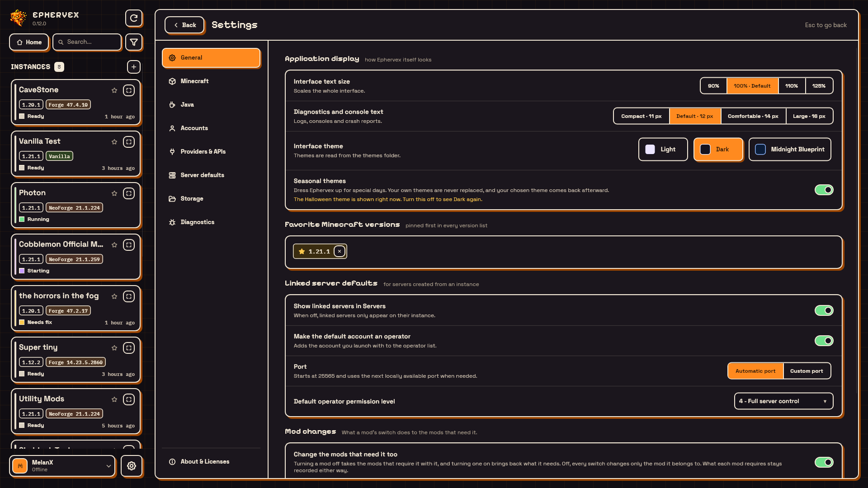Go to Home
Image resolution: width=868 pixels, height=488 pixels.
[x=29, y=42]
